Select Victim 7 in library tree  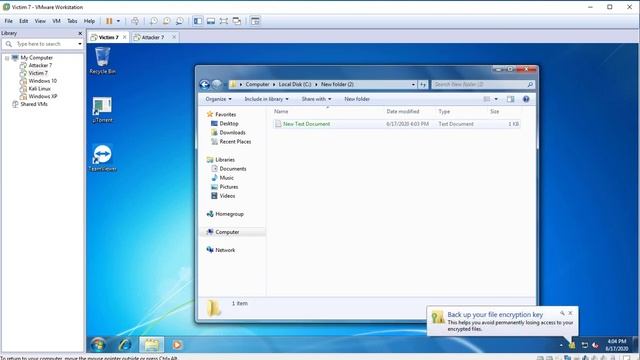coord(38,73)
